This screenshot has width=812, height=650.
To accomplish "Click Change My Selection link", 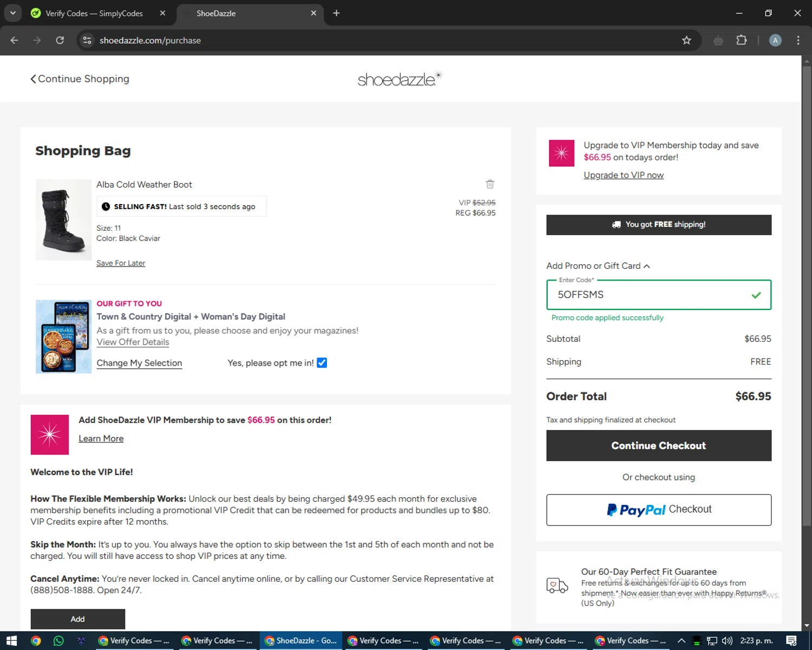I will click(139, 363).
